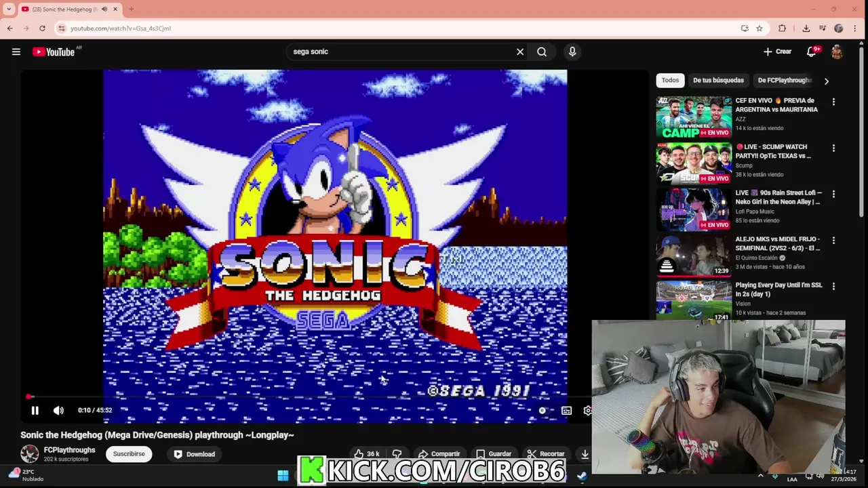Image resolution: width=868 pixels, height=488 pixels.
Task: Open 'Playing Every Day Until I'm SSL' title
Action: tap(778, 289)
